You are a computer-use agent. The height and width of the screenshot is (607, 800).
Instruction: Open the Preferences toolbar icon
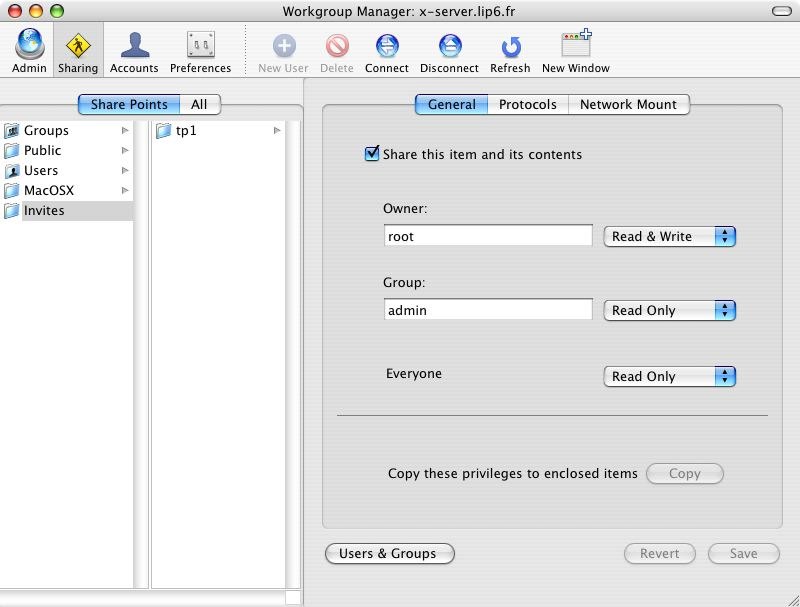tap(200, 46)
